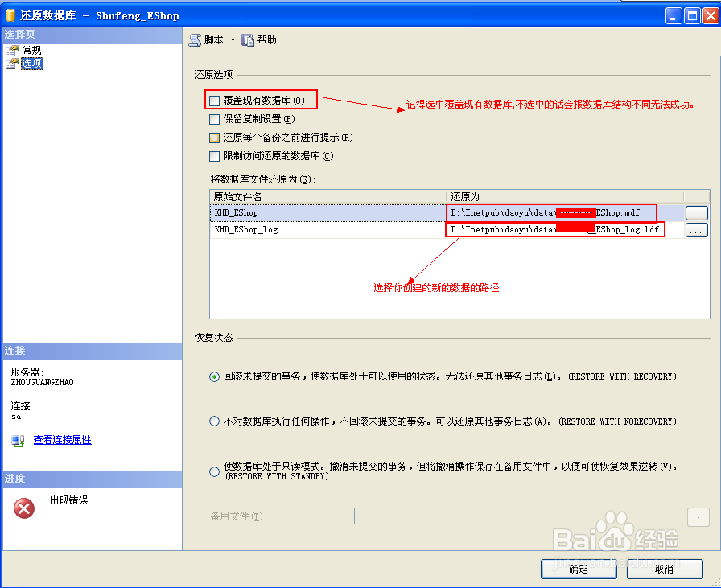The image size is (721, 588).
Task: Click the connection properties server icon
Action: pos(18,439)
